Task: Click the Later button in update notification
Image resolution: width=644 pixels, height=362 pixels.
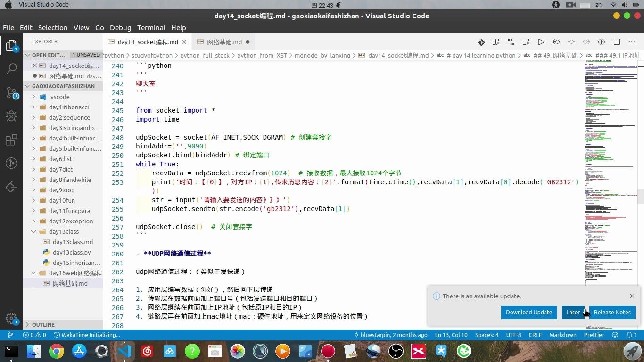Action: [573, 312]
